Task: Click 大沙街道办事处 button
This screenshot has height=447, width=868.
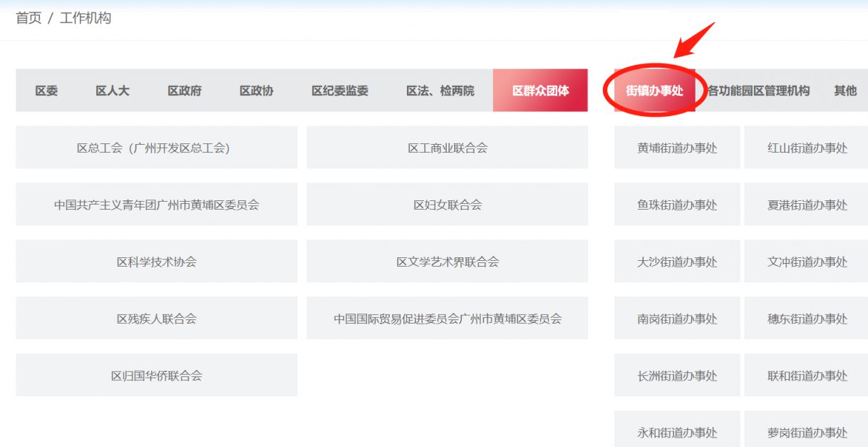Action: tap(677, 262)
